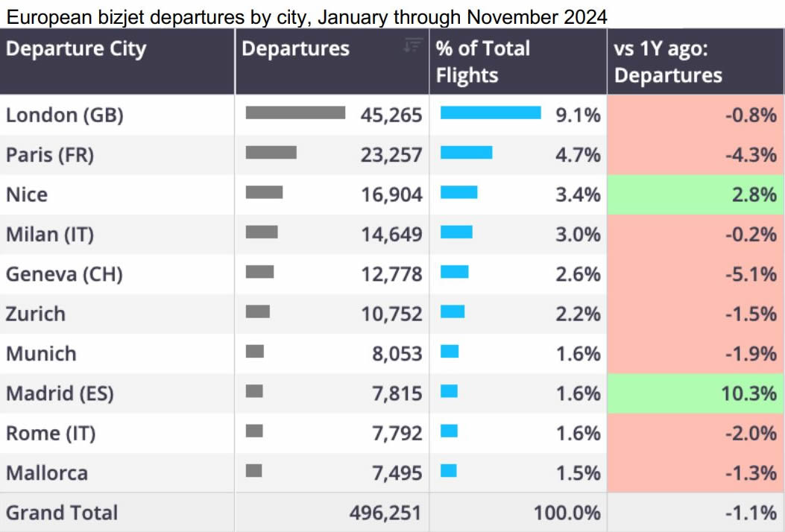Click the European bizjet departures title text
Viewport: 785px width, 532px height.
click(306, 16)
